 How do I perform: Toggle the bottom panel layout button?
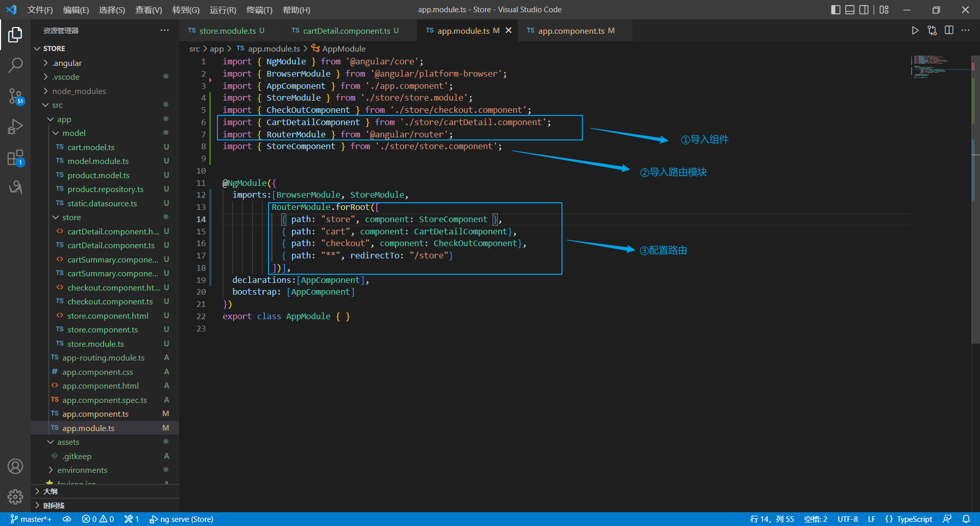850,10
